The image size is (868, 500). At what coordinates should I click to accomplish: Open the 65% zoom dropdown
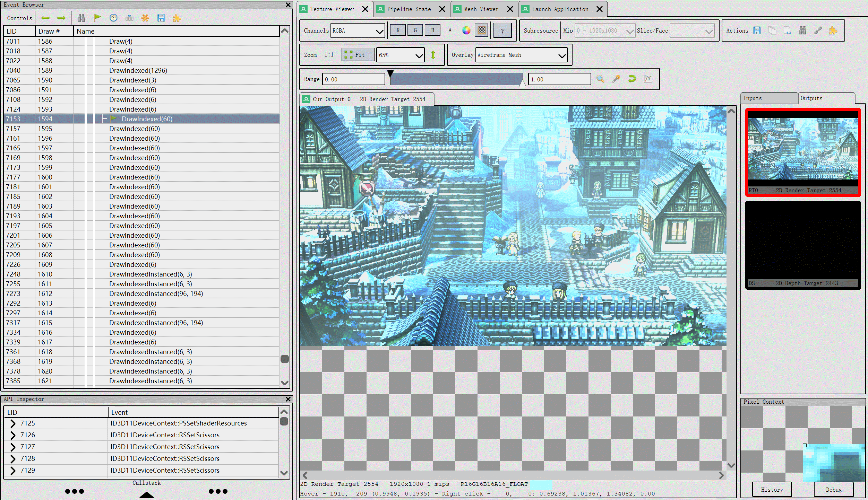click(401, 55)
